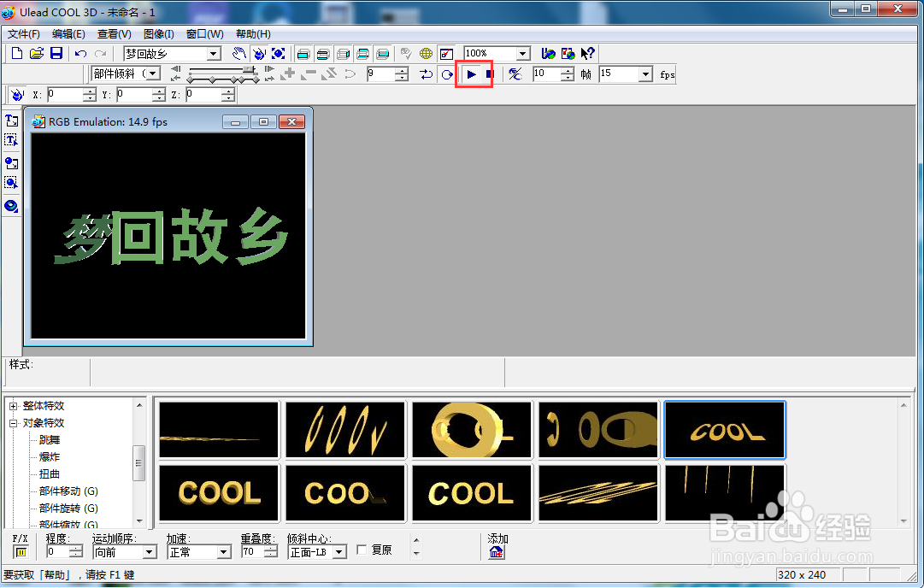924x588 pixels.
Task: Open the 帮助(H) menu
Action: point(253,34)
